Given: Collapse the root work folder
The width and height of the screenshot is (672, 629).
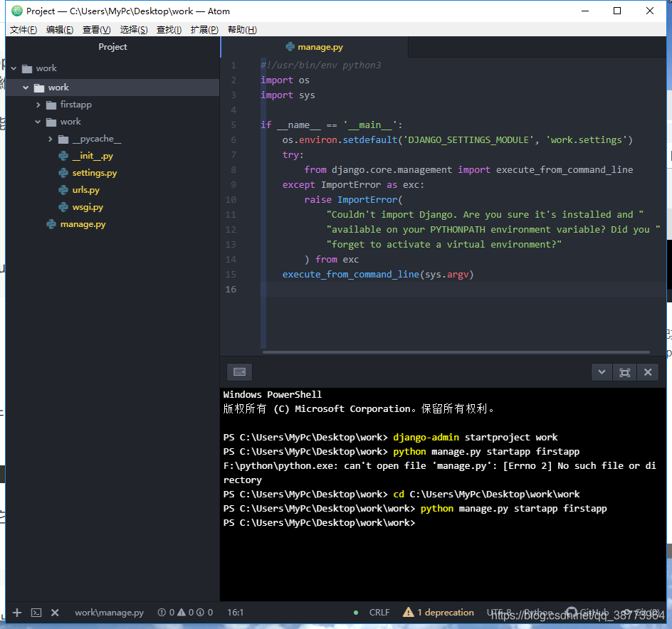Looking at the screenshot, I should tap(14, 68).
